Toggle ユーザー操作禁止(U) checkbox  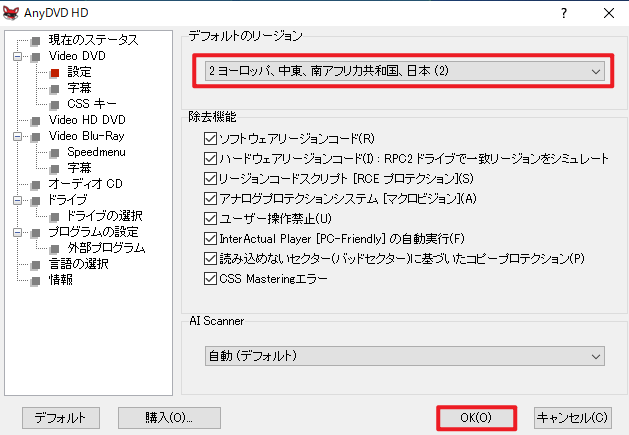point(210,218)
